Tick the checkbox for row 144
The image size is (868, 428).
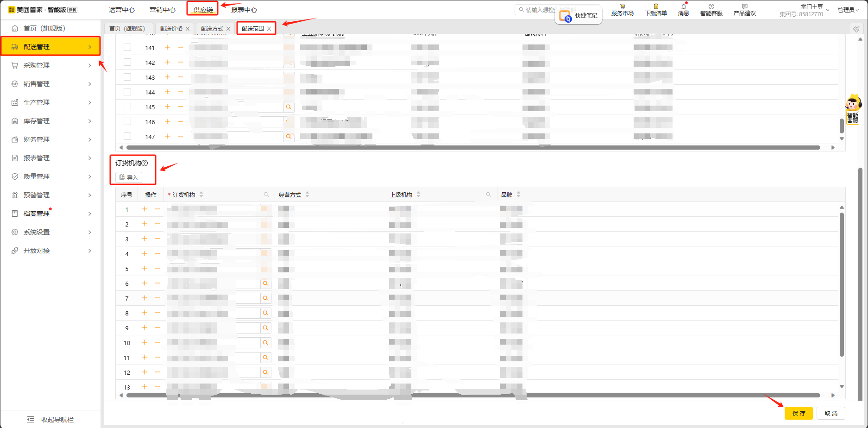127,92
